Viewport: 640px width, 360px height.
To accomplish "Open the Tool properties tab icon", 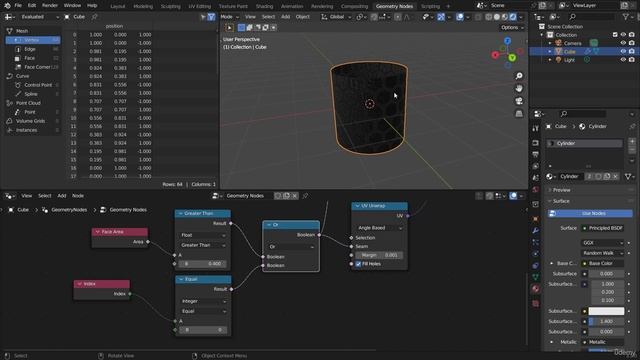I will click(x=536, y=129).
